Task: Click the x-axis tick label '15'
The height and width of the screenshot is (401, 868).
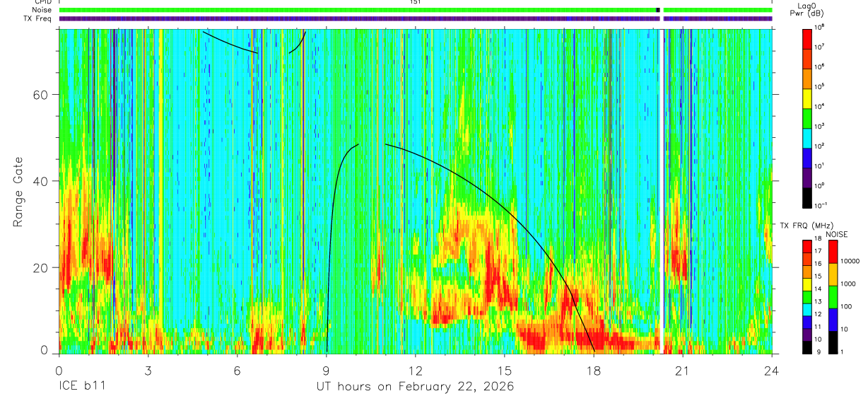Action: (505, 371)
